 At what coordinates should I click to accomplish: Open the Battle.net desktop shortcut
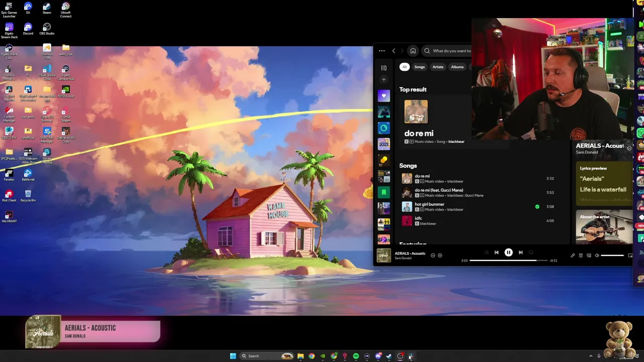[x=28, y=174]
